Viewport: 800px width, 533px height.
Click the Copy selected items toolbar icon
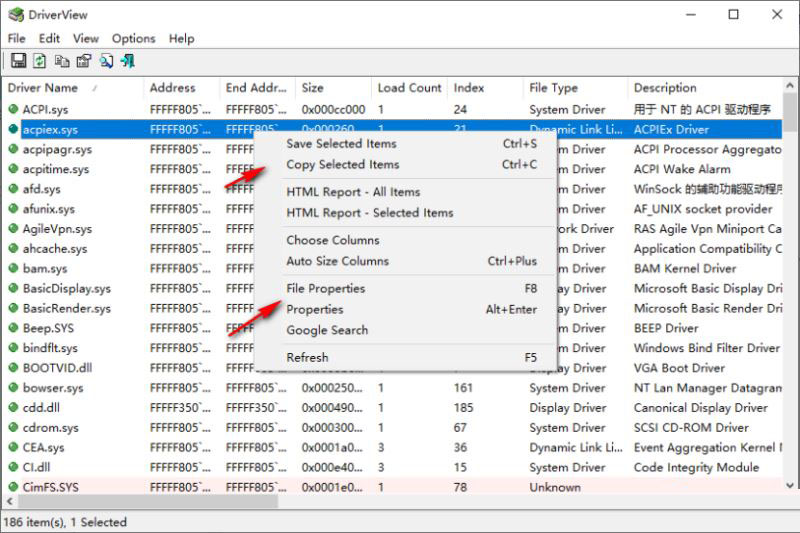(62, 61)
